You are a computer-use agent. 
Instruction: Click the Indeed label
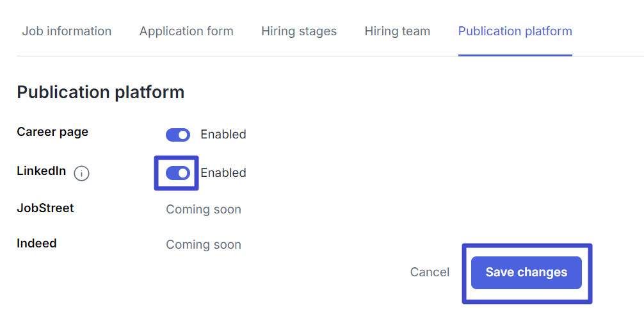36,244
